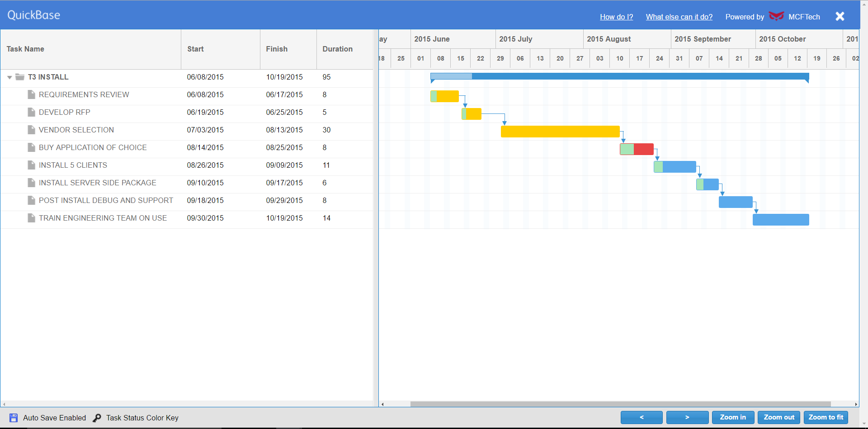
Task: Select the BUY APPLICATION OF CHOICE task
Action: point(93,147)
